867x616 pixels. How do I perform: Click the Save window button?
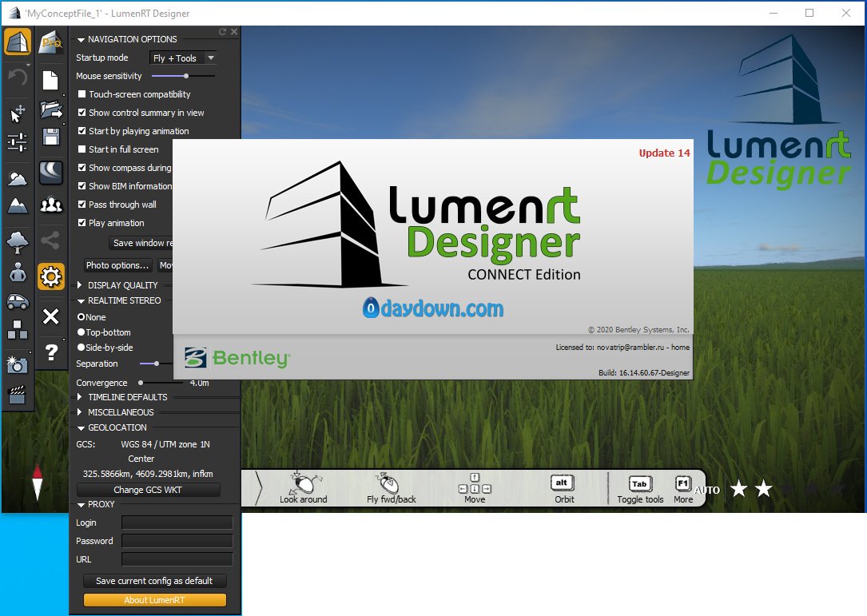pyautogui.click(x=141, y=243)
